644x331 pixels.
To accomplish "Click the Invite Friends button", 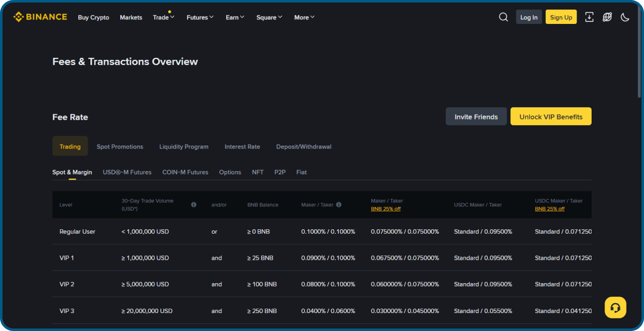I will [x=476, y=116].
